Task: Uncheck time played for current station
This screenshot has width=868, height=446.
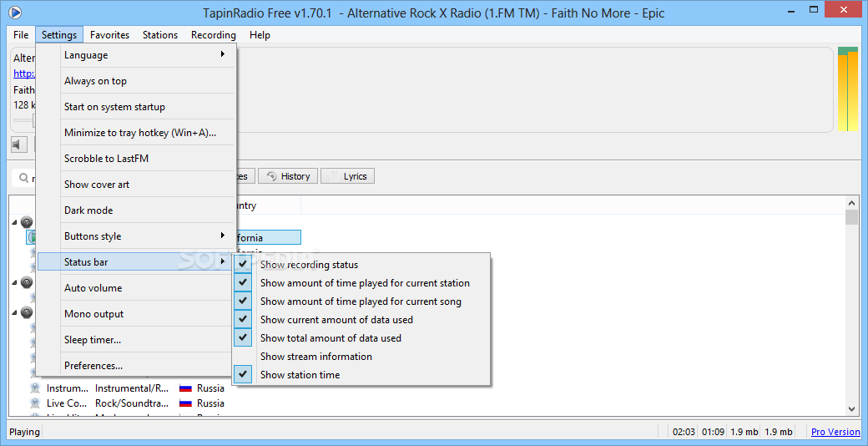Action: pyautogui.click(x=361, y=283)
